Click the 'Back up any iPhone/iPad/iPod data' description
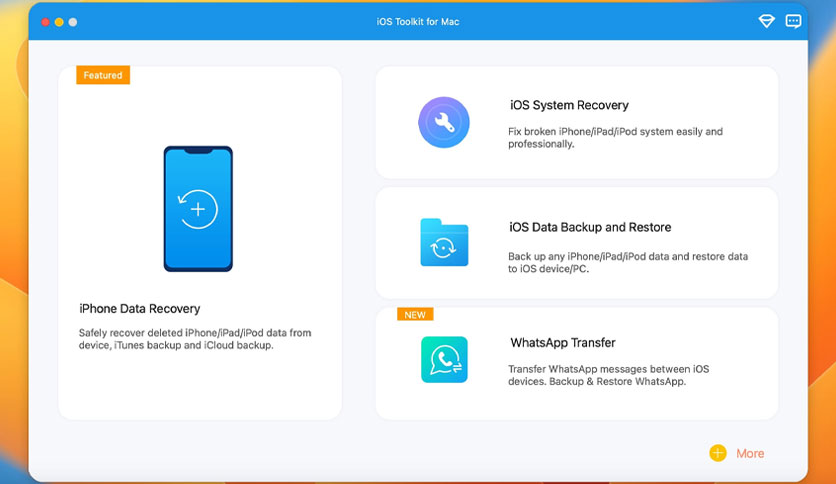Screen dimensions: 836x484 628,262
